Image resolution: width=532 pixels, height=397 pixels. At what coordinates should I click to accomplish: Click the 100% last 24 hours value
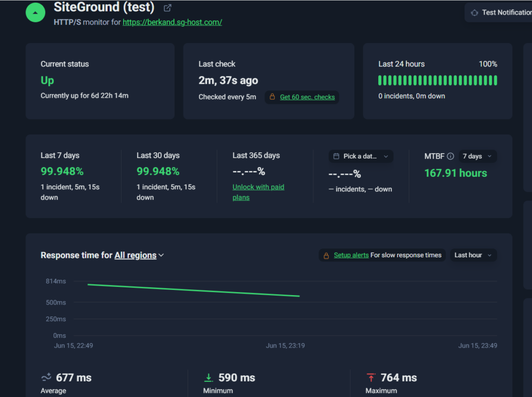[x=488, y=64]
